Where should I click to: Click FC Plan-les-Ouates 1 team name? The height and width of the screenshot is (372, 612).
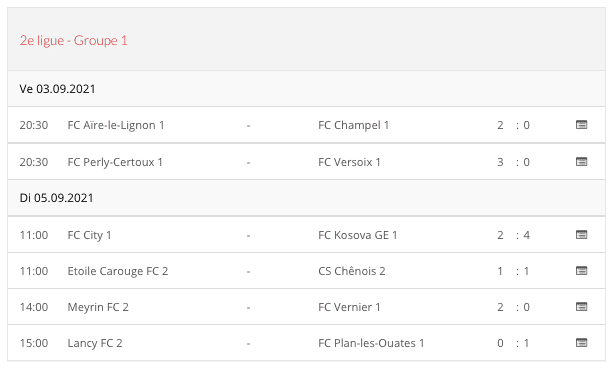[371, 344]
